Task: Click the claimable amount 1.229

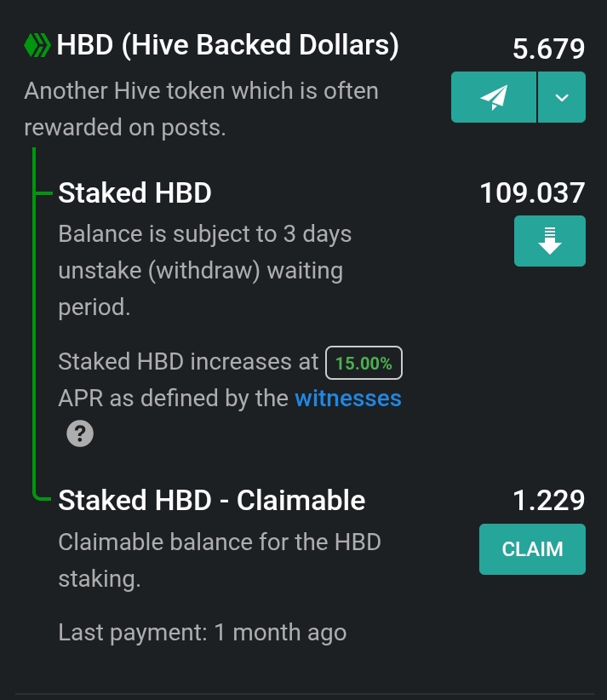Action: click(x=548, y=500)
